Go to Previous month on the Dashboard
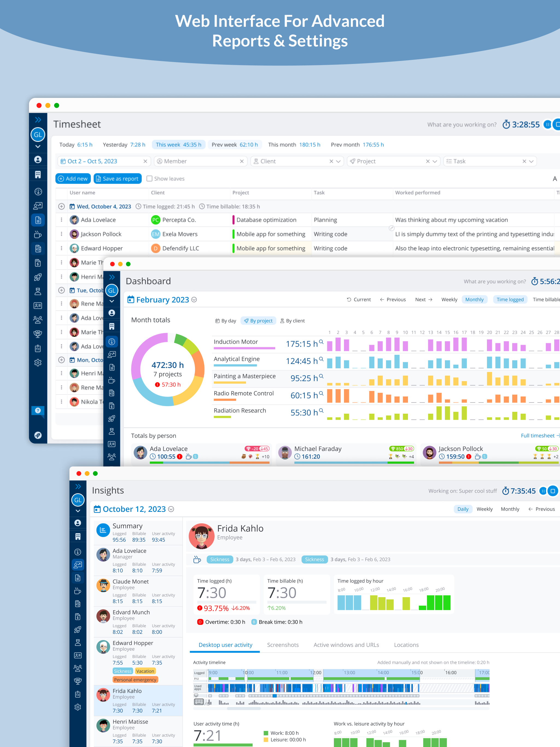This screenshot has width=560, height=747. 393,300
